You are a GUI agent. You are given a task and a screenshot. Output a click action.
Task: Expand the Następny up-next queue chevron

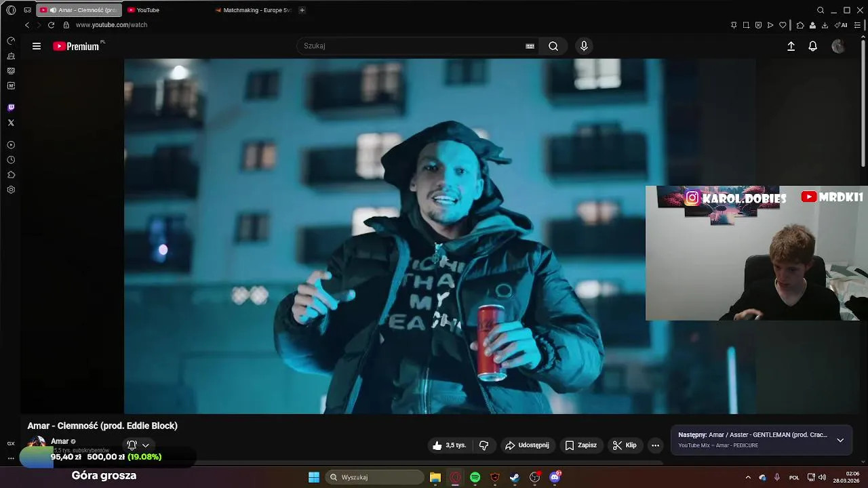pos(840,440)
